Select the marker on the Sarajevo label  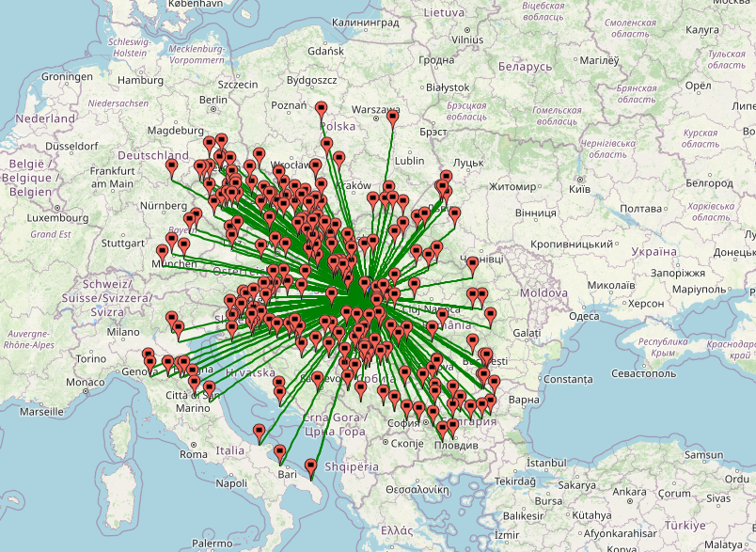(317, 380)
